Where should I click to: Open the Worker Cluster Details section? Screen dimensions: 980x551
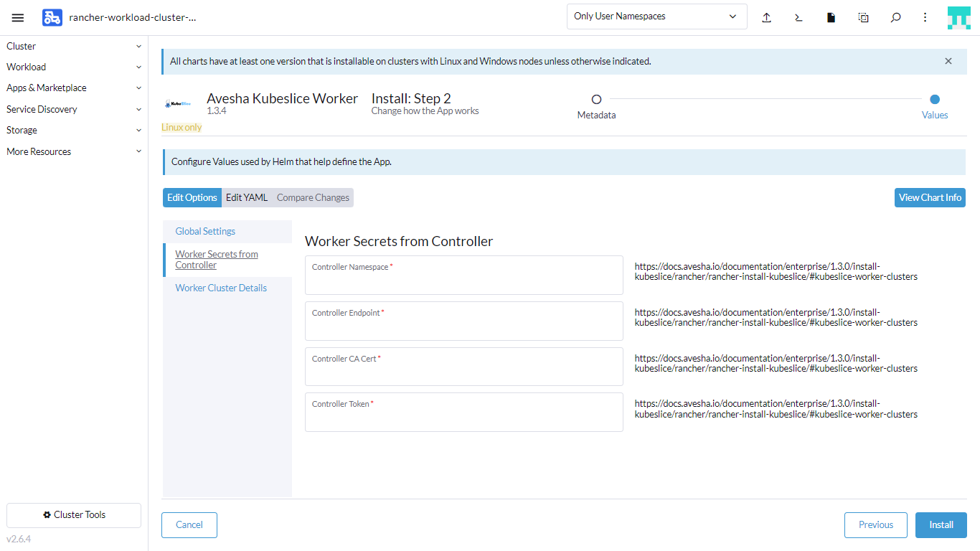[227, 288]
